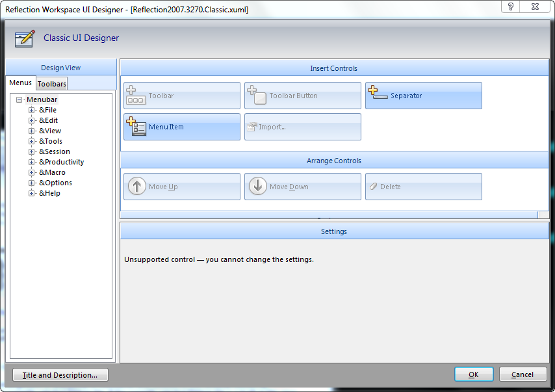Click the Menu Item plus icon
Viewport: 555px width, 392px height.
[136, 126]
